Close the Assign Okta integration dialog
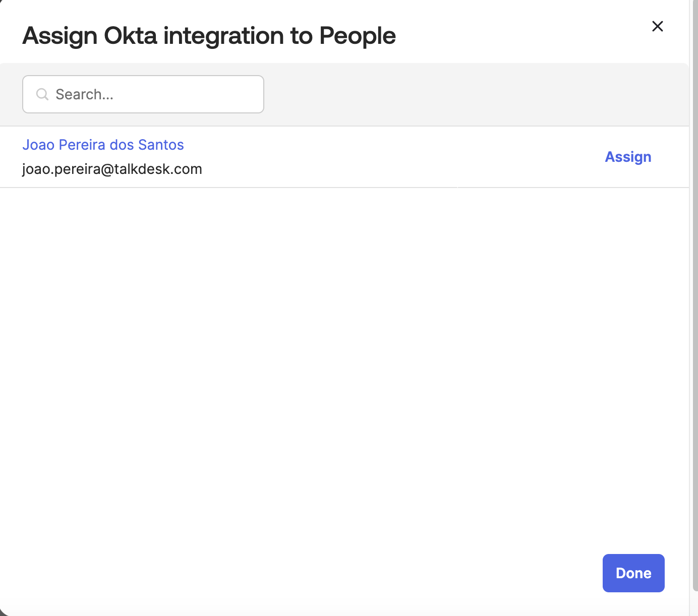 point(657,26)
